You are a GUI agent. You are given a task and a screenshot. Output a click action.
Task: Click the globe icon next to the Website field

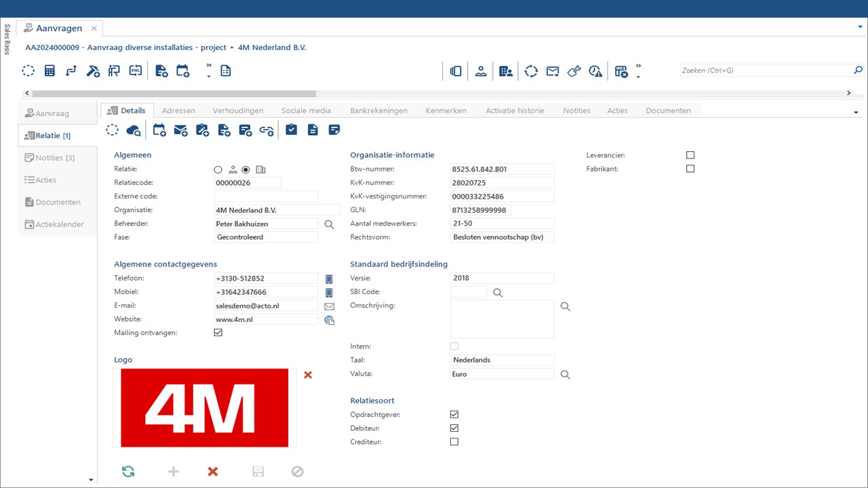pyautogui.click(x=330, y=320)
